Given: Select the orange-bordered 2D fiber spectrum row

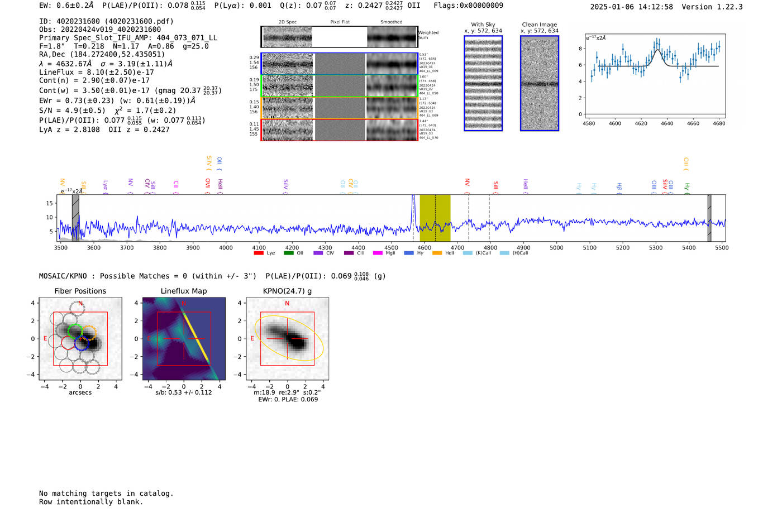Looking at the screenshot, I should tap(340, 108).
